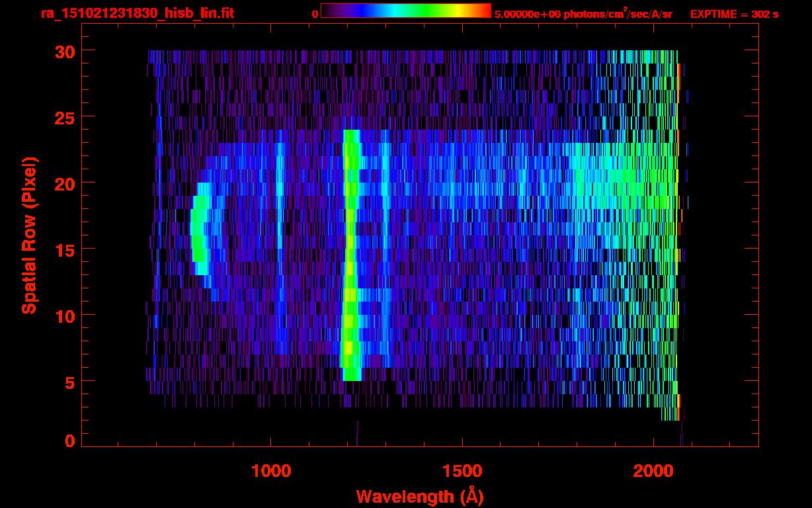
Task: Click the y-axis tick label 15
Action: click(x=63, y=249)
